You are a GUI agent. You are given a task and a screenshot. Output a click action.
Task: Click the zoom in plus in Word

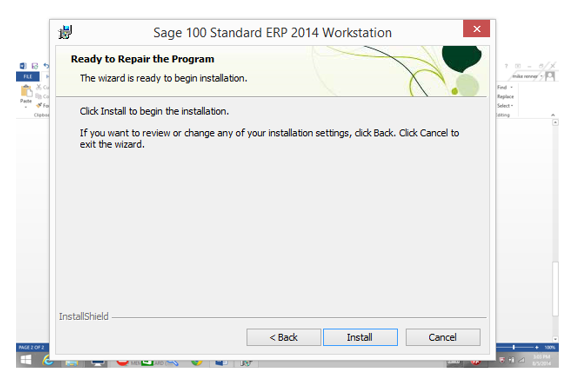point(537,347)
